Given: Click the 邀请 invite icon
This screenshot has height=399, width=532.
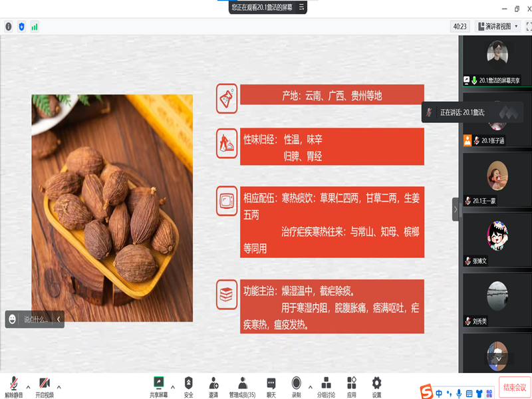Looking at the screenshot, I should [x=213, y=386].
